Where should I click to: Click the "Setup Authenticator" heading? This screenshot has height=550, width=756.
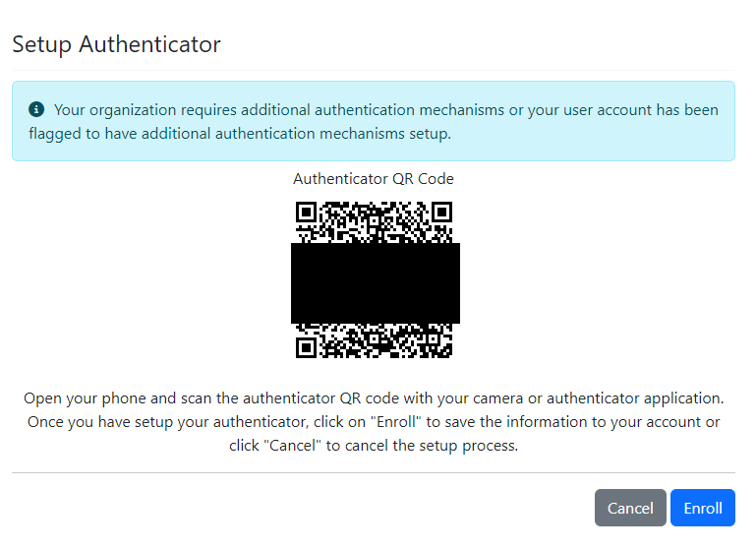(x=116, y=44)
